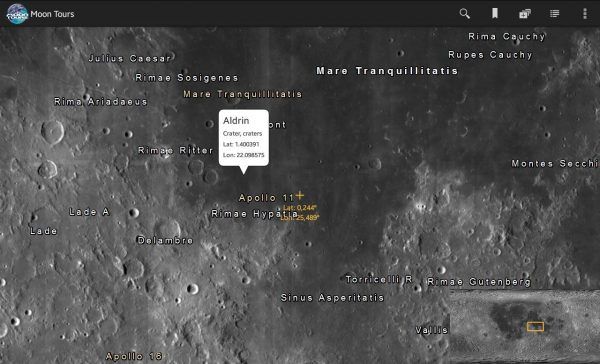Click the Lade A label
This screenshot has height=364, width=600.
(90, 212)
